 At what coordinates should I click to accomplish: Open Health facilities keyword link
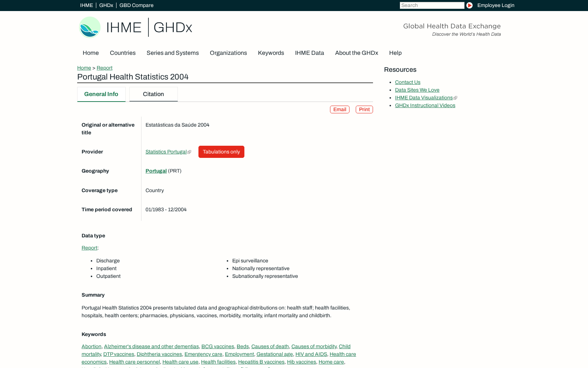click(218, 362)
